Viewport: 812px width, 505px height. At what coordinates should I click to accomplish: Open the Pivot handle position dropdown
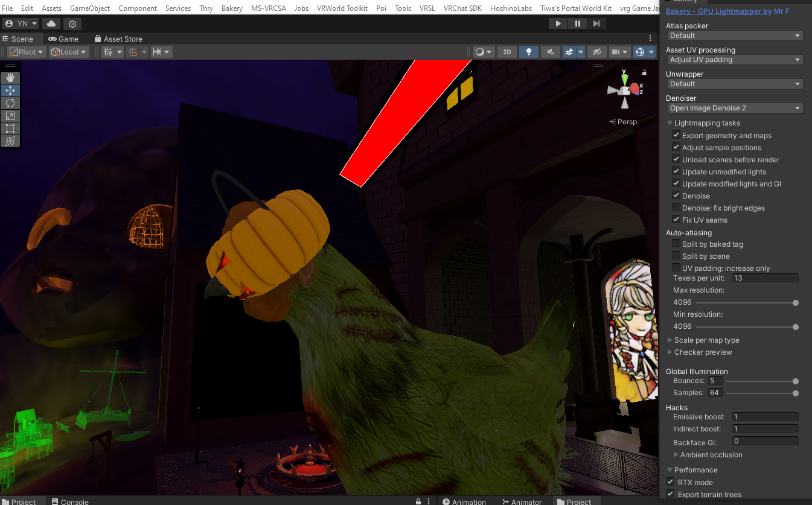click(x=27, y=52)
